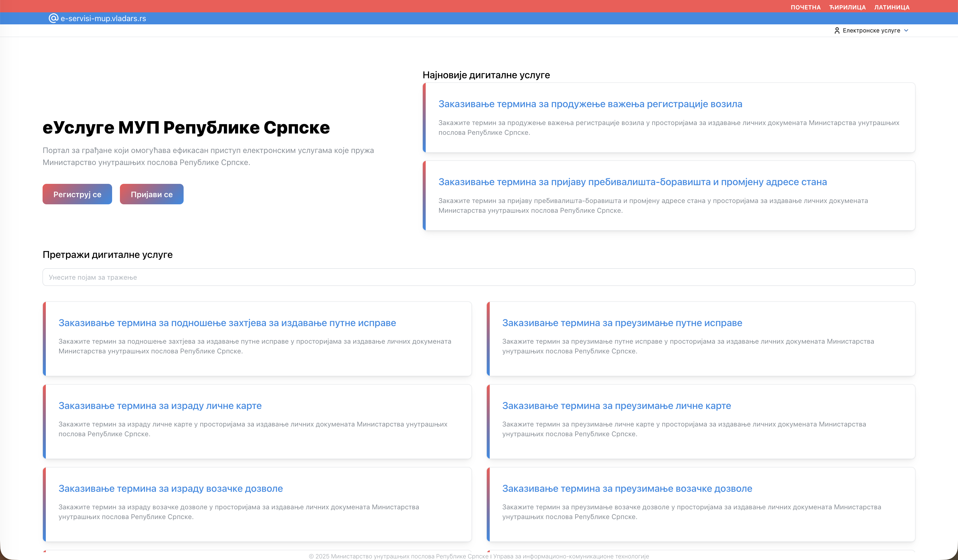Click the Пријави се button
The width and height of the screenshot is (958, 560).
coord(152,194)
